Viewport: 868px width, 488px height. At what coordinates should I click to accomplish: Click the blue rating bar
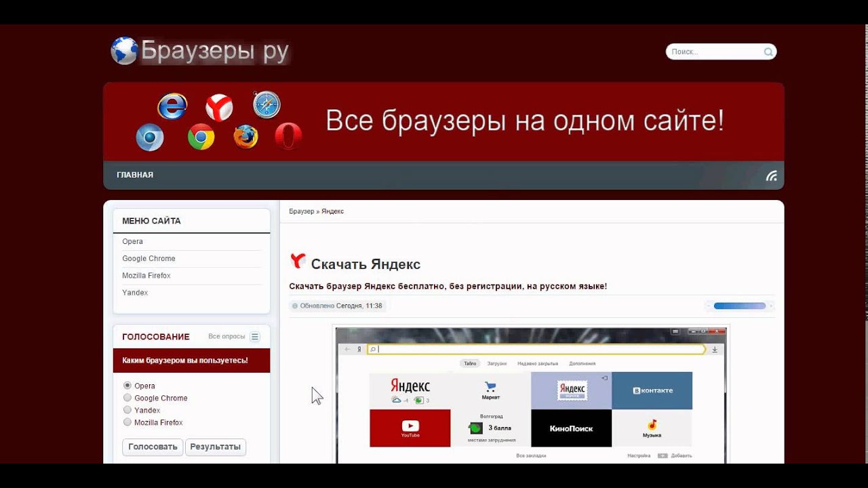point(740,306)
